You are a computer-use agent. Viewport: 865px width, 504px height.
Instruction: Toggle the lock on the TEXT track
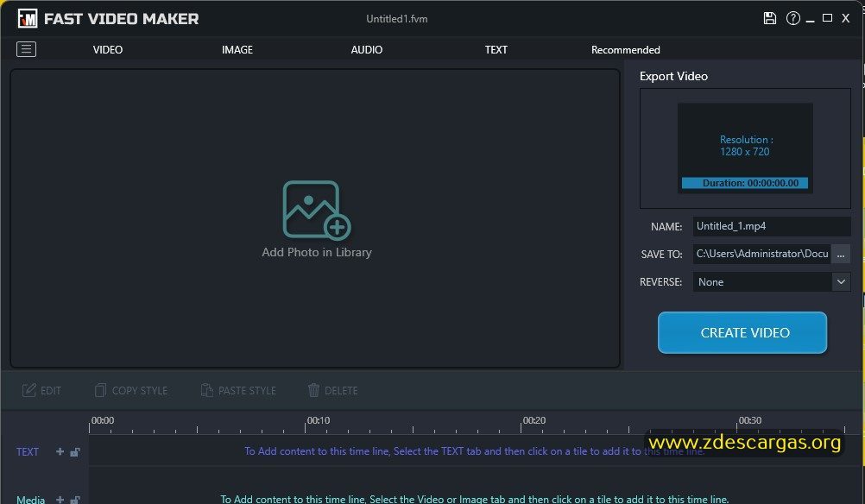[75, 451]
